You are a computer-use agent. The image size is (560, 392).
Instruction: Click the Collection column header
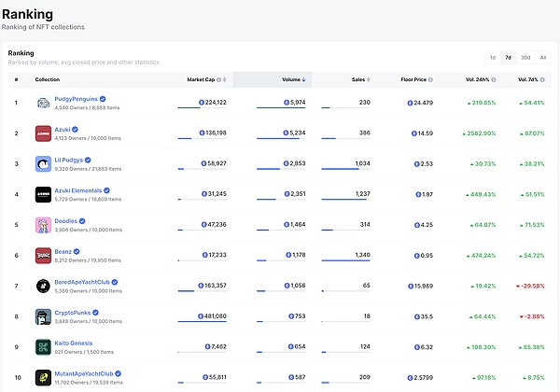tap(48, 79)
